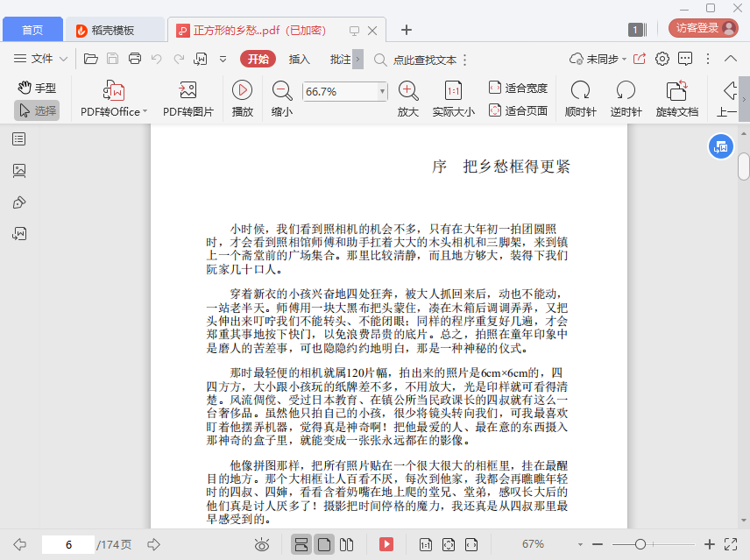
Task: Rotate the document (旋转文档)
Action: pos(676,100)
